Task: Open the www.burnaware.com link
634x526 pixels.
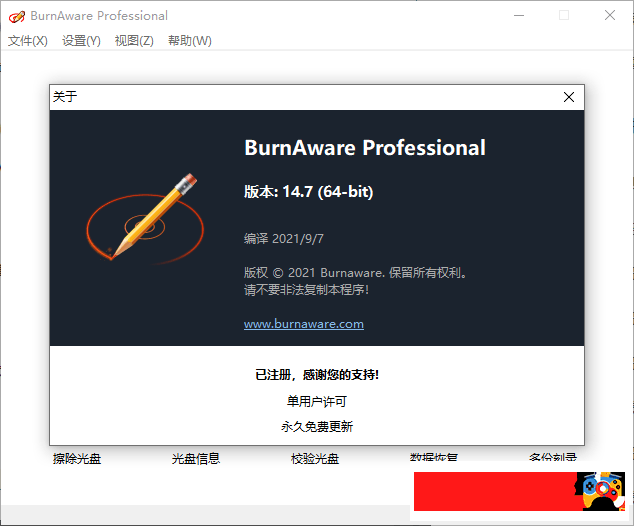Action: [x=304, y=324]
